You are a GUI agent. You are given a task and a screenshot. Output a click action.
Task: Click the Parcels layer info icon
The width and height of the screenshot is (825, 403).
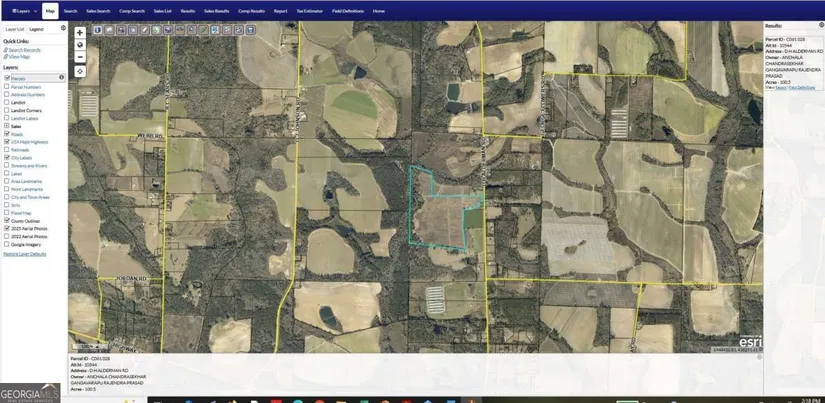click(x=61, y=77)
